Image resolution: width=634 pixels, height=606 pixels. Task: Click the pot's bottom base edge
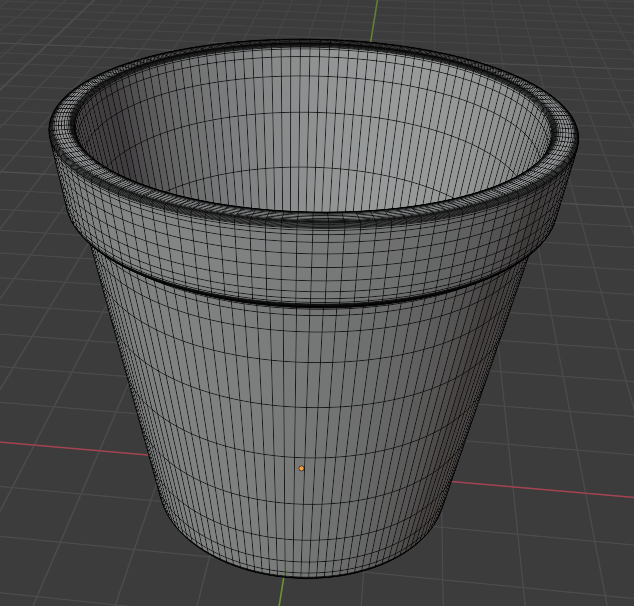coord(299,573)
